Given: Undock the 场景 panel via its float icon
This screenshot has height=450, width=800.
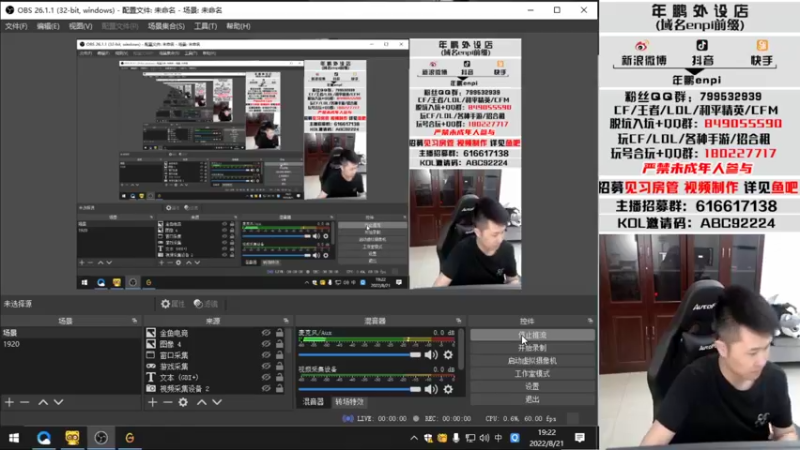Looking at the screenshot, I should pyautogui.click(x=135, y=320).
